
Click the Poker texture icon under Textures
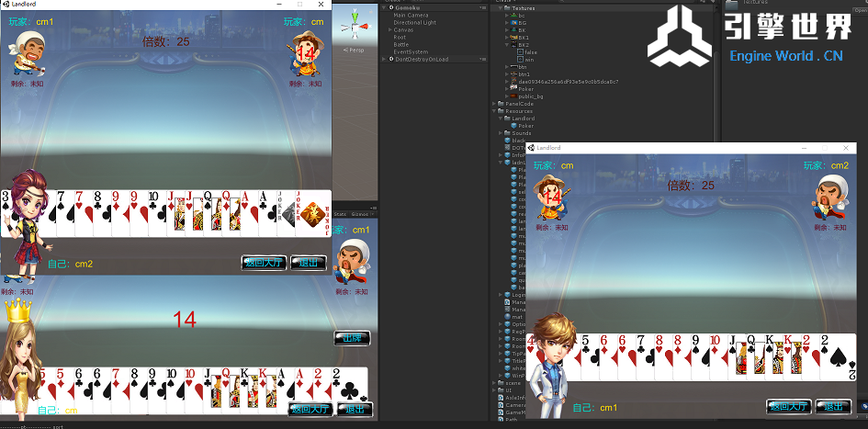pyautogui.click(x=514, y=88)
